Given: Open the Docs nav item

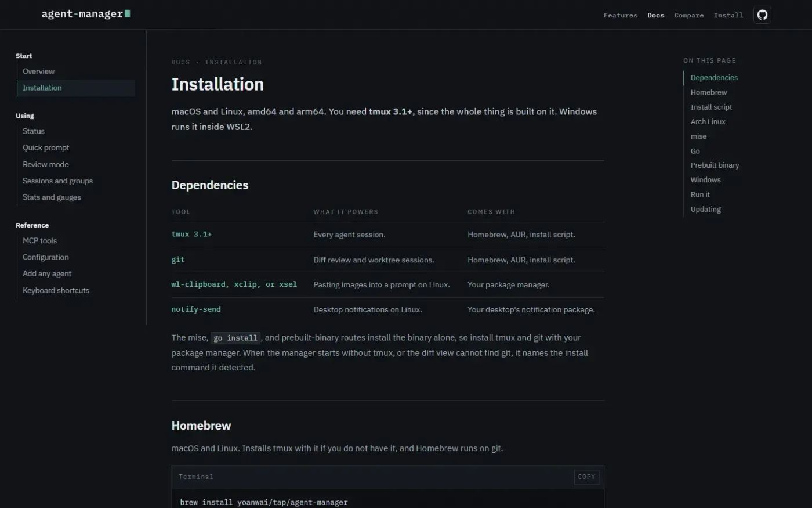Looking at the screenshot, I should [655, 15].
